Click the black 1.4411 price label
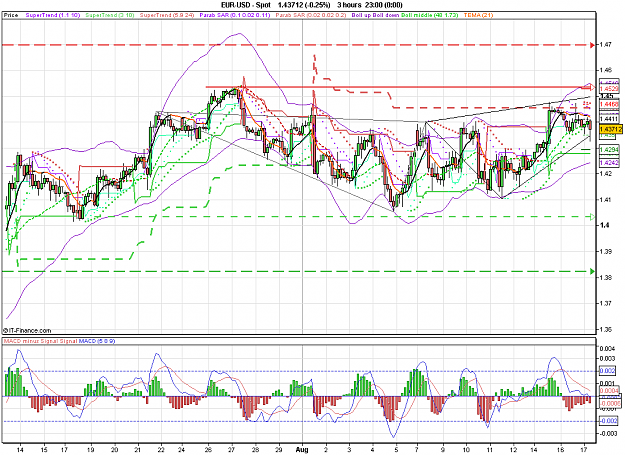This screenshot has height=455, width=625. pyautogui.click(x=609, y=119)
